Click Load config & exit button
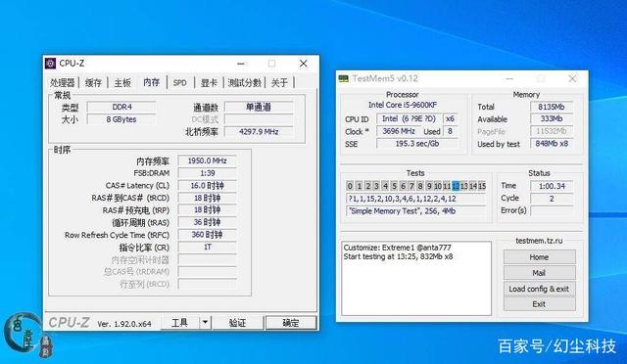Image resolution: width=627 pixels, height=364 pixels. click(539, 289)
